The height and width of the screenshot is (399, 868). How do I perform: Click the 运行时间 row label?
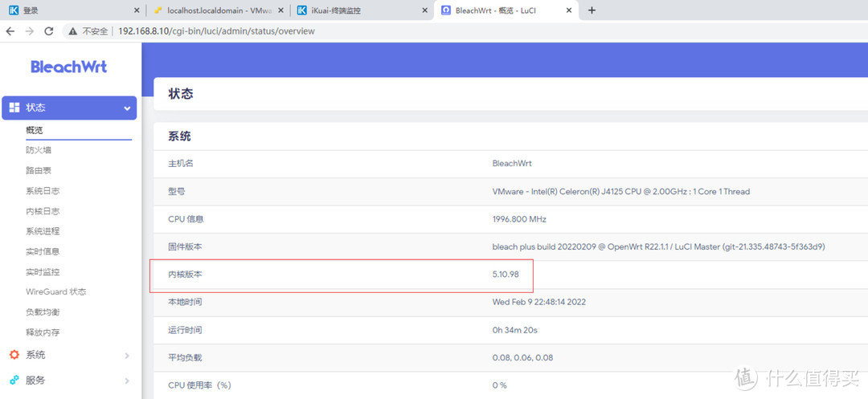point(185,330)
